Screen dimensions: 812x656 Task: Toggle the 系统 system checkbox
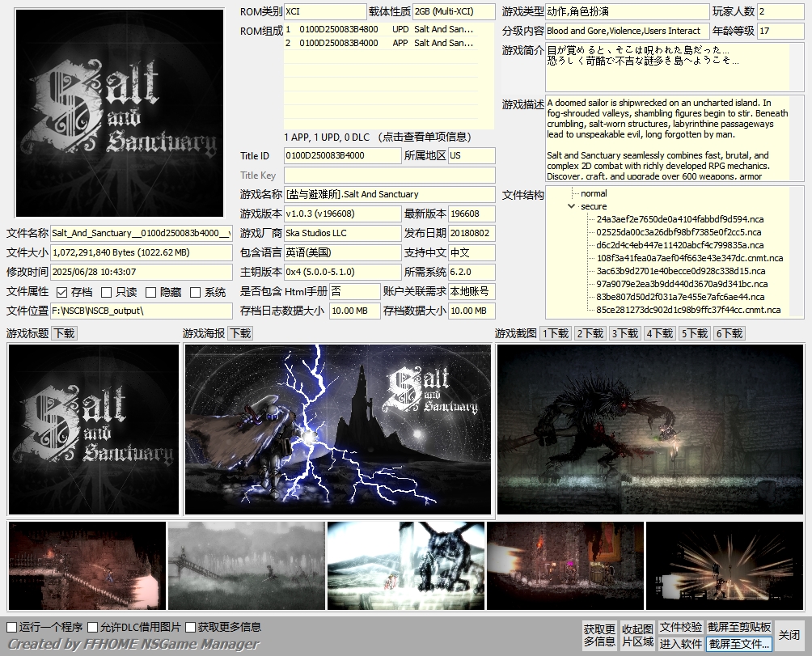pyautogui.click(x=195, y=293)
